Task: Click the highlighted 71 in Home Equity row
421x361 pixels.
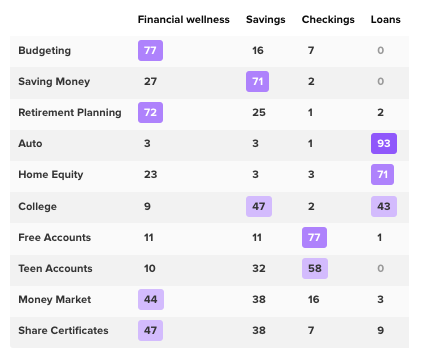Action: pyautogui.click(x=382, y=174)
